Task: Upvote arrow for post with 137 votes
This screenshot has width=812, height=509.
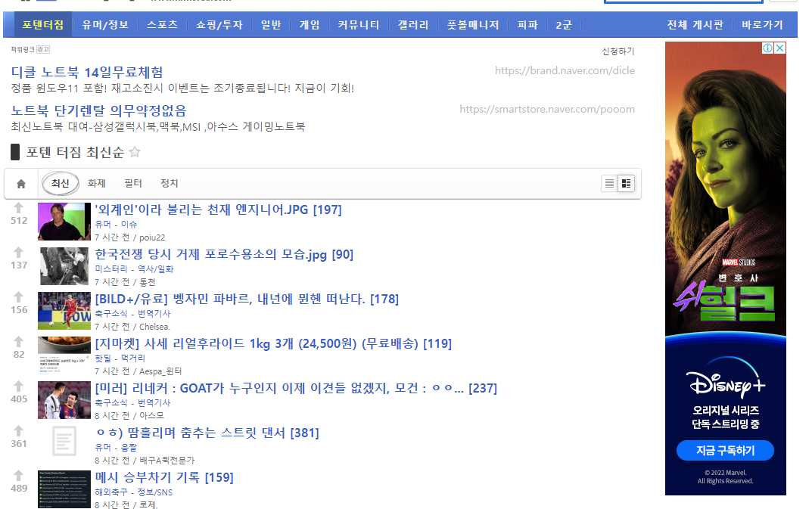Action: 19,253
